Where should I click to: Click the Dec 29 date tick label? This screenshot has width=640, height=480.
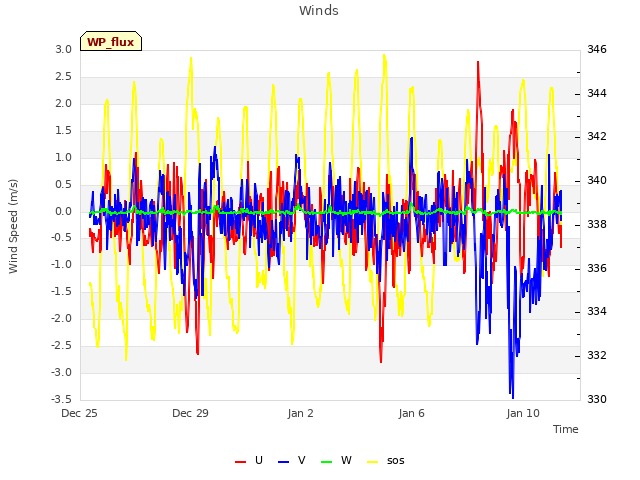click(x=190, y=413)
